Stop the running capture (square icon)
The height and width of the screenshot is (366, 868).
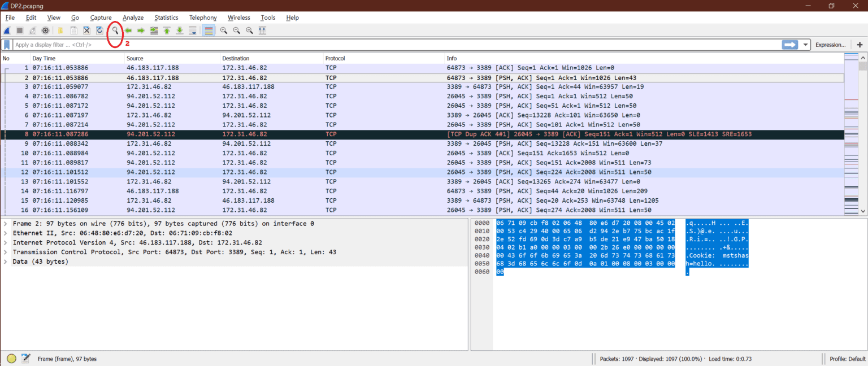(20, 30)
